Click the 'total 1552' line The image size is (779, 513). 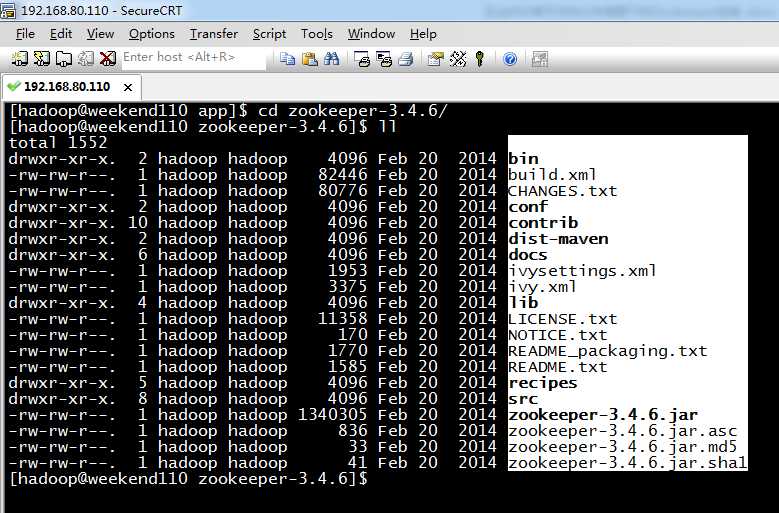coord(58,143)
